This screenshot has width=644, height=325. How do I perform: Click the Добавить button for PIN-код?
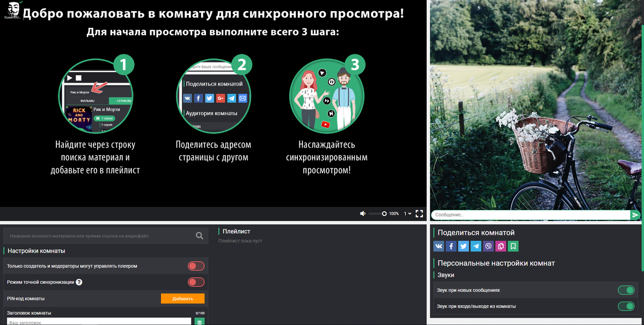(x=182, y=298)
